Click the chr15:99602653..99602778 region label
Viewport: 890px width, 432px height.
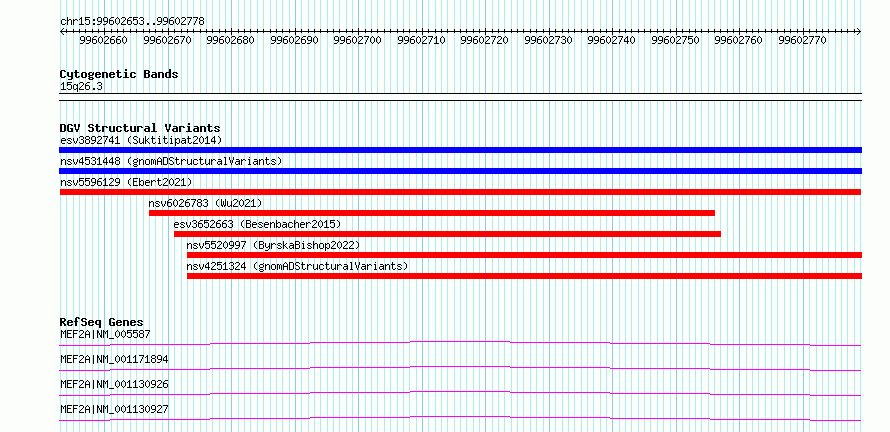[132, 22]
